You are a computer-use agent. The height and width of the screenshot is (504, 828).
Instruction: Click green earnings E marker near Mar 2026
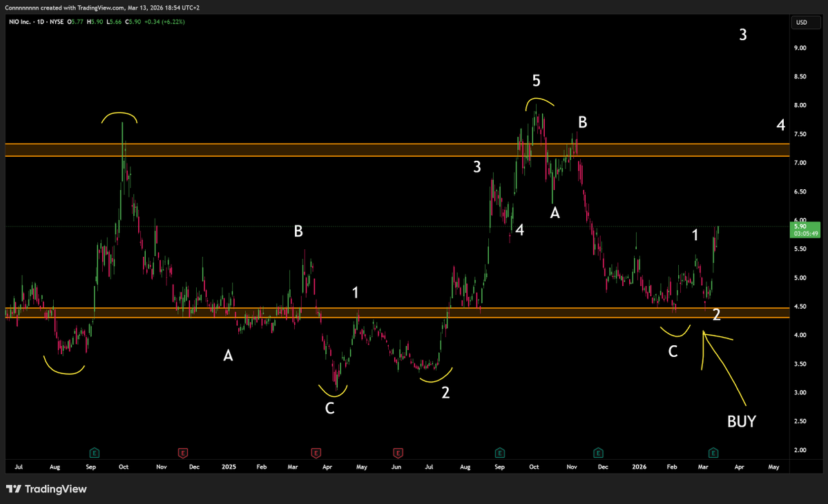pyautogui.click(x=713, y=453)
